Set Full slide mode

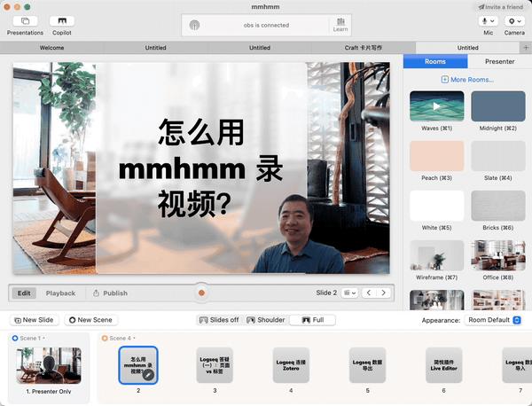pyautogui.click(x=312, y=320)
